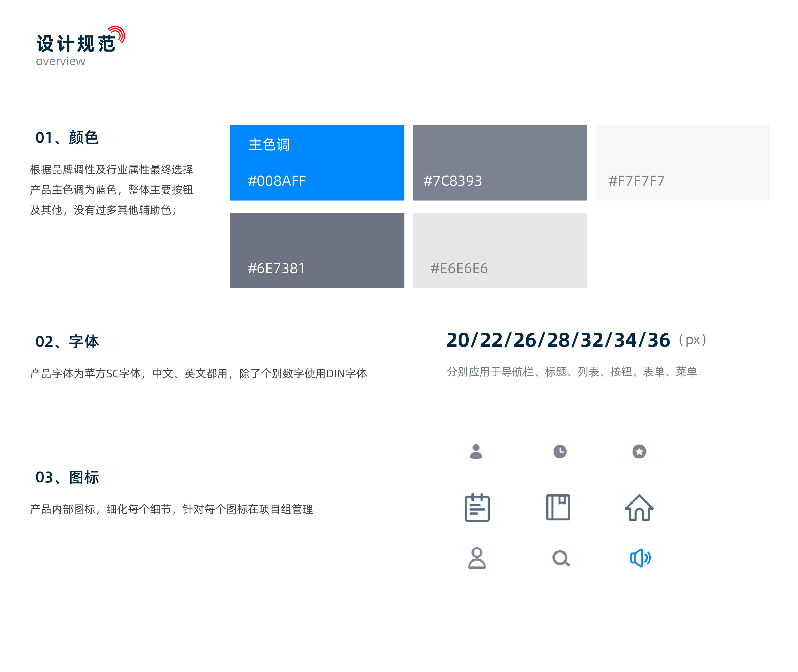Viewport: 798px width, 672px height.
Task: Click the '02、字体' heading
Action: click(x=67, y=341)
